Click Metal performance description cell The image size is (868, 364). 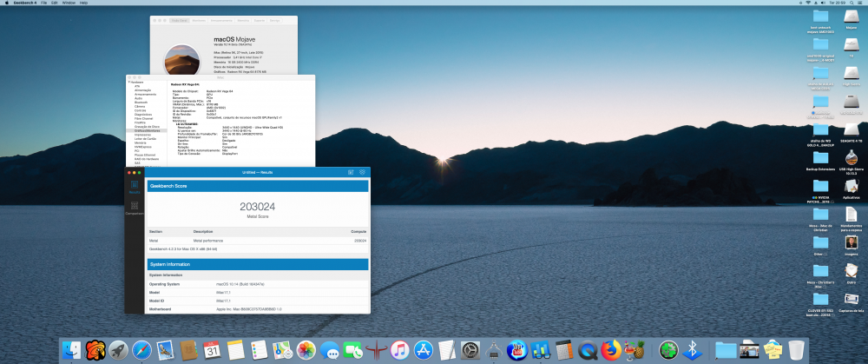coord(208,241)
